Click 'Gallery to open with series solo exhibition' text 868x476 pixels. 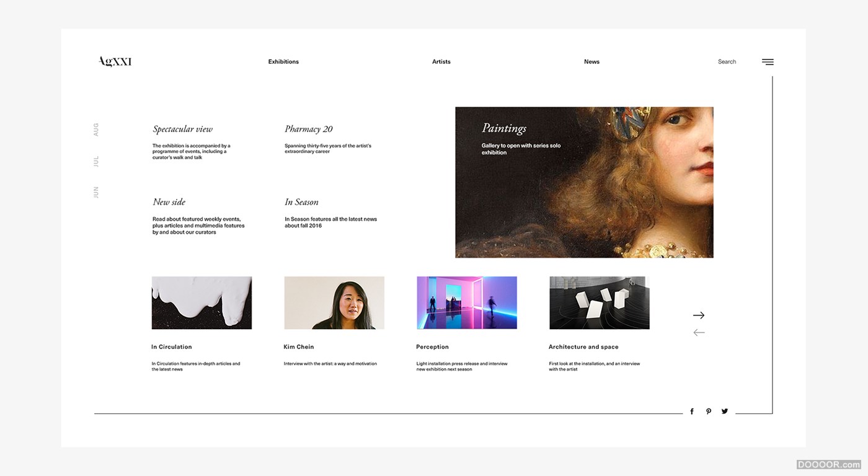[521, 149]
